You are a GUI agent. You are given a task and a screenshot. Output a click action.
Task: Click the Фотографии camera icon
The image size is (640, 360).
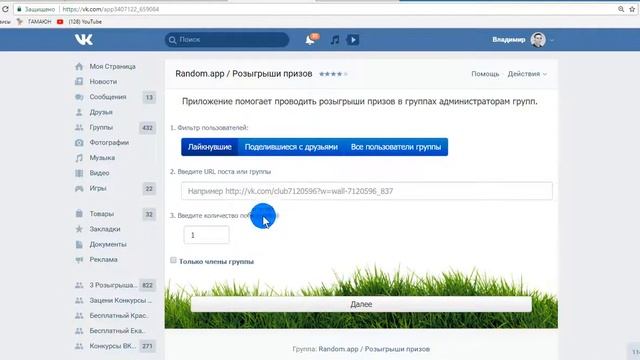click(79, 142)
